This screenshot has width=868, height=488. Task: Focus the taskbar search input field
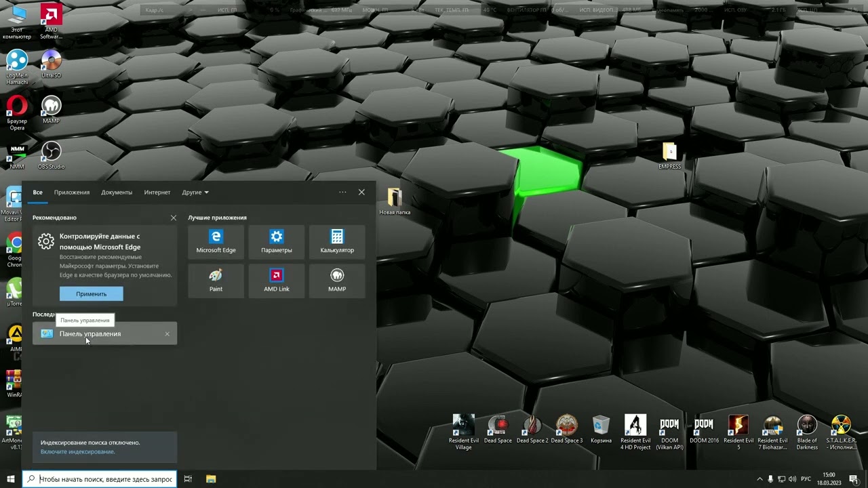click(x=100, y=479)
